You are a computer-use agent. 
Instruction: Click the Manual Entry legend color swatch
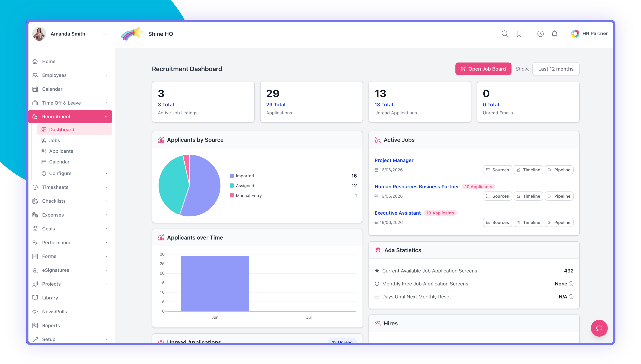click(232, 195)
